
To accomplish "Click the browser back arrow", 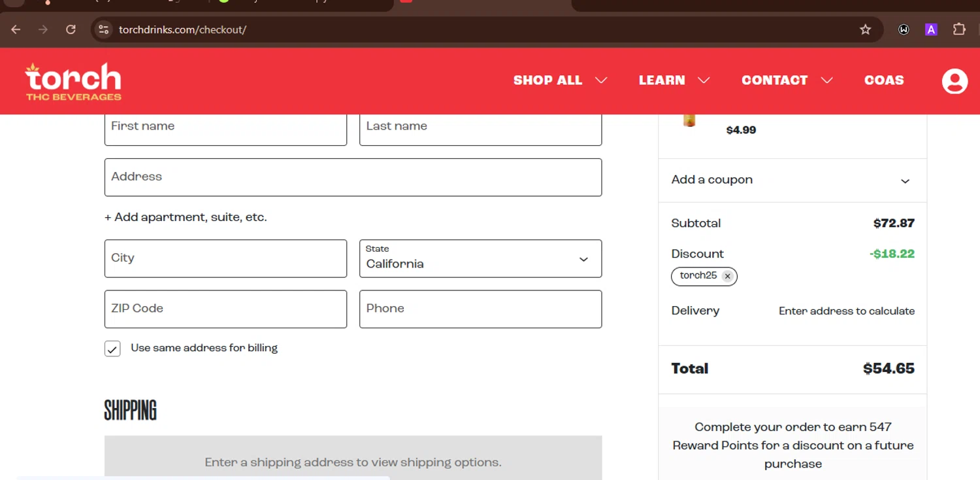I will (16, 29).
